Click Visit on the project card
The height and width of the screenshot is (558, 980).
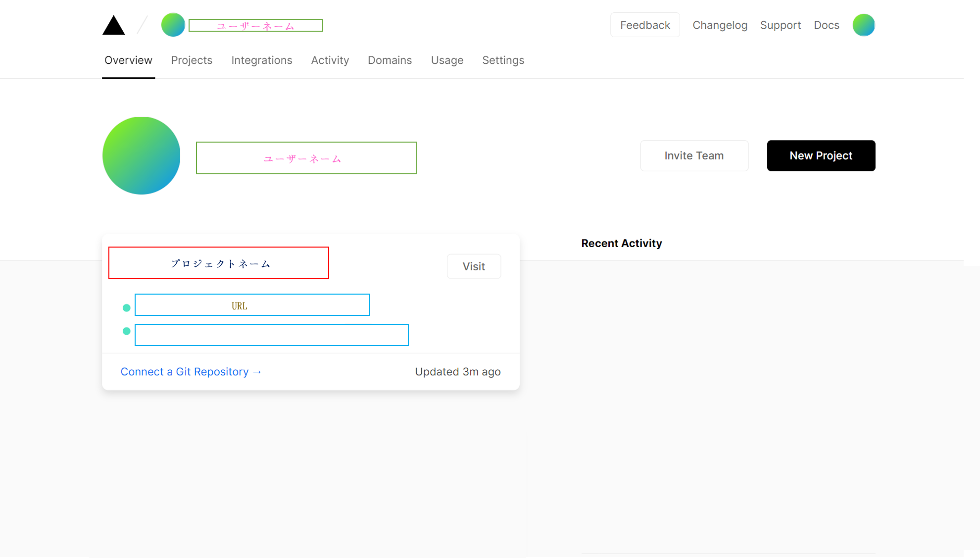[x=474, y=266]
